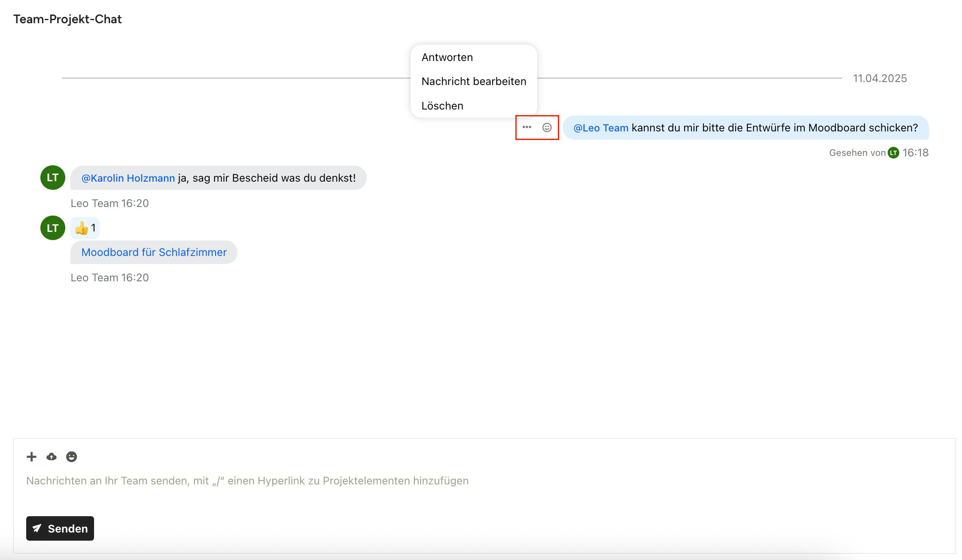Choose Löschen to delete the message
Viewport: 962px width, 560px height.
pos(442,106)
